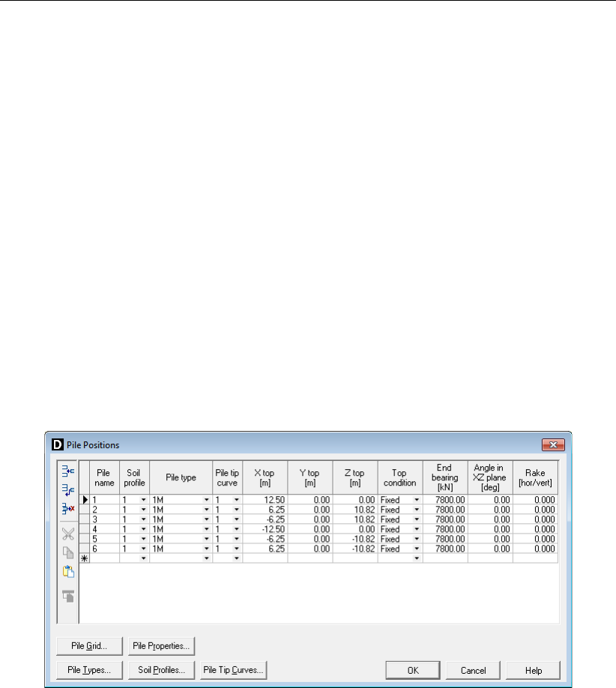Open Pile Properties button
The width and height of the screenshot is (616, 688).
(x=161, y=646)
